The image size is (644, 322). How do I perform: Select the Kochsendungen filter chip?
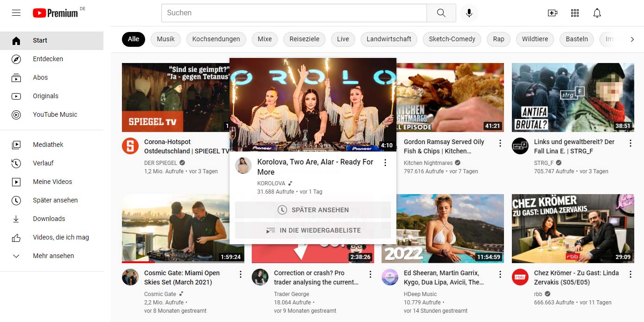[x=216, y=39]
